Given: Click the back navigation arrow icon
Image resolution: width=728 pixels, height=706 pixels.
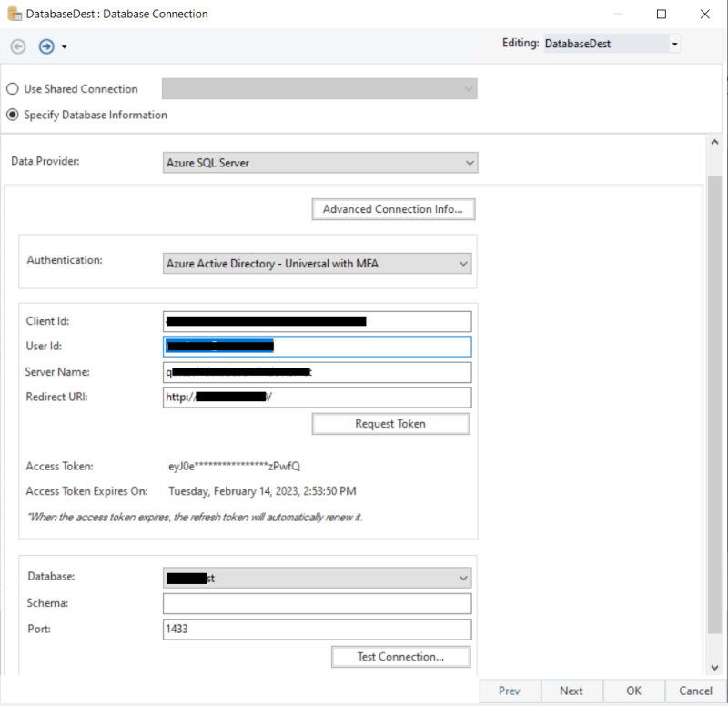Looking at the screenshot, I should click(17, 45).
